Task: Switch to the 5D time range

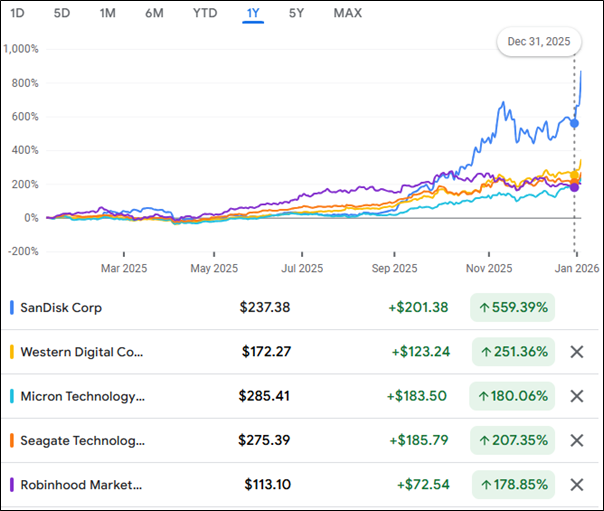Action: pyautogui.click(x=62, y=13)
